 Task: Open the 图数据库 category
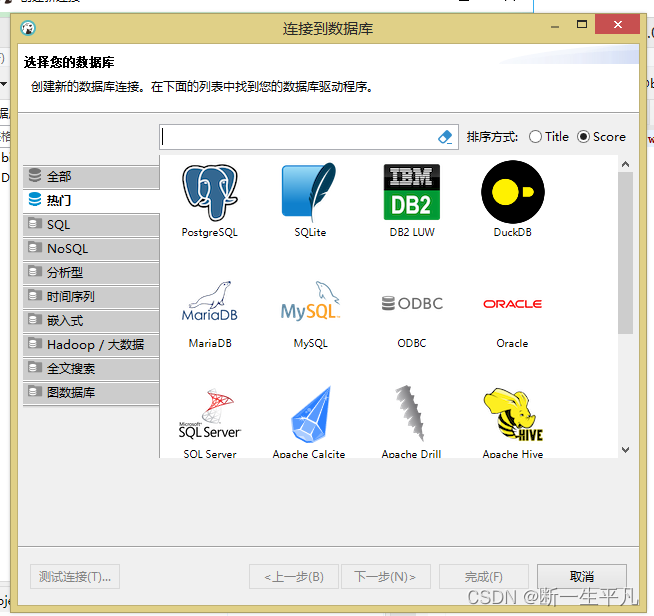pos(91,392)
